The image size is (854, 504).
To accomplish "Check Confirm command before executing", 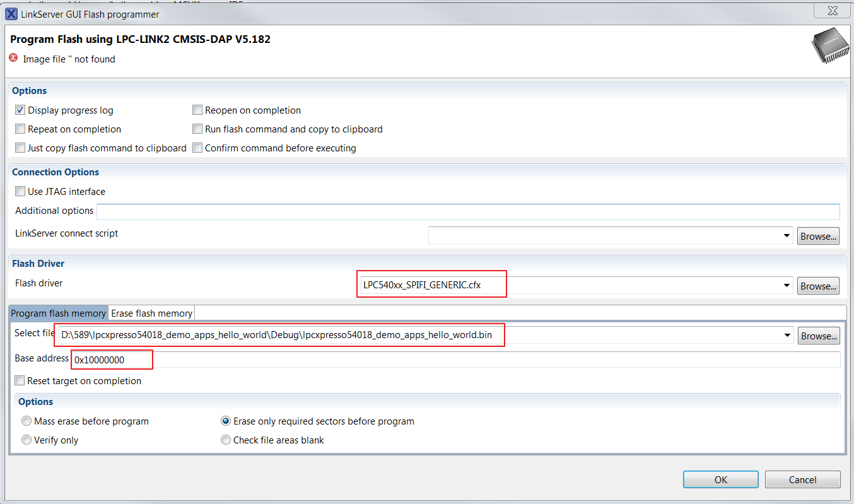I will click(197, 148).
